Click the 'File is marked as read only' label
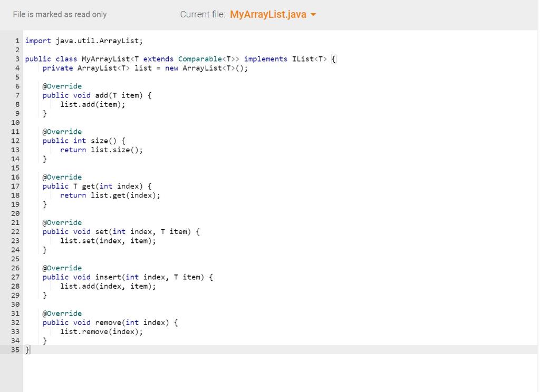The height and width of the screenshot is (392, 540). point(60,14)
